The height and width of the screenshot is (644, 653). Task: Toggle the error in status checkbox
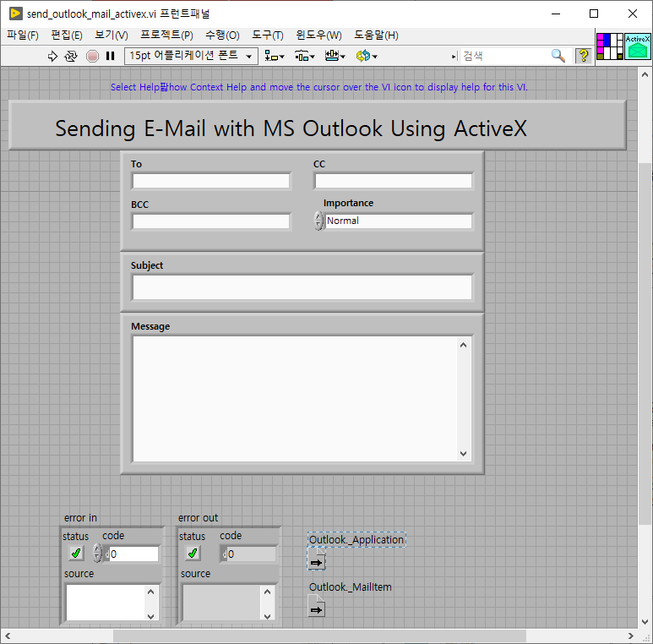pos(76,554)
